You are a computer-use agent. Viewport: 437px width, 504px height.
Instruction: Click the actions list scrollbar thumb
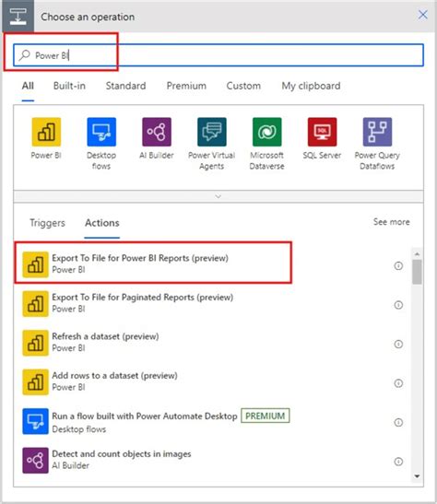coord(417,272)
